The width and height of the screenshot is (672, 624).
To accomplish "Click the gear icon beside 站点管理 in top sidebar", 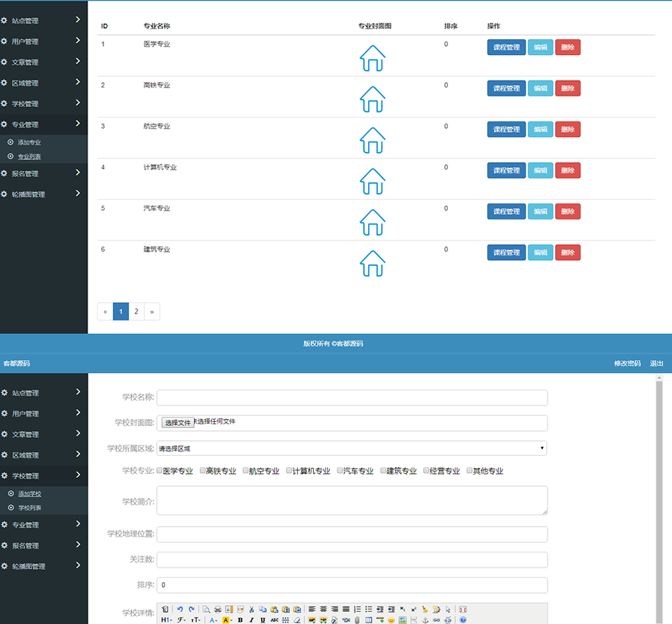I will click(5, 21).
